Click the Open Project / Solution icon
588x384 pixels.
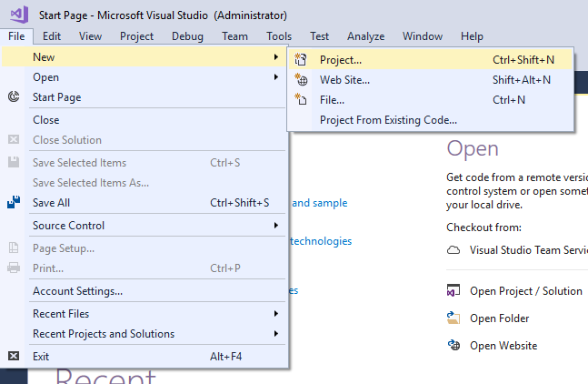[453, 291]
